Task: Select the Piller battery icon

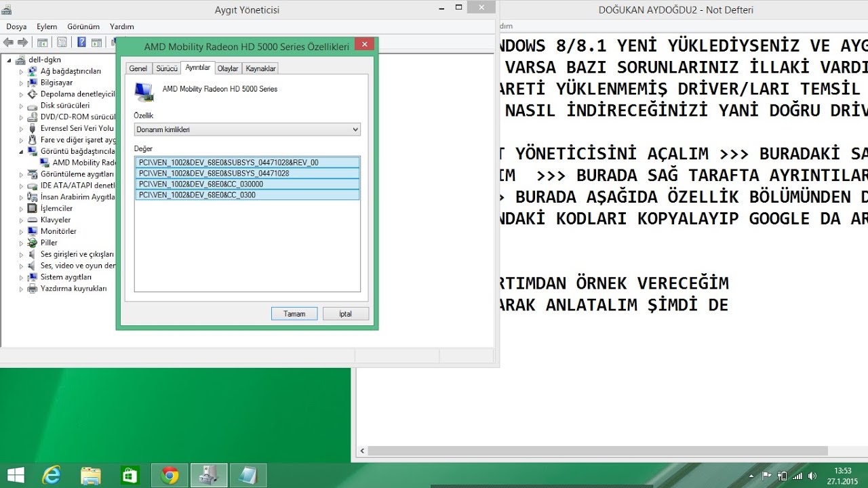Action: coord(33,243)
